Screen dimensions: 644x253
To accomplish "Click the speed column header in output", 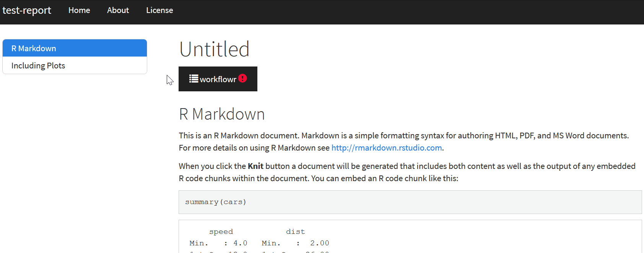I will click(221, 231).
